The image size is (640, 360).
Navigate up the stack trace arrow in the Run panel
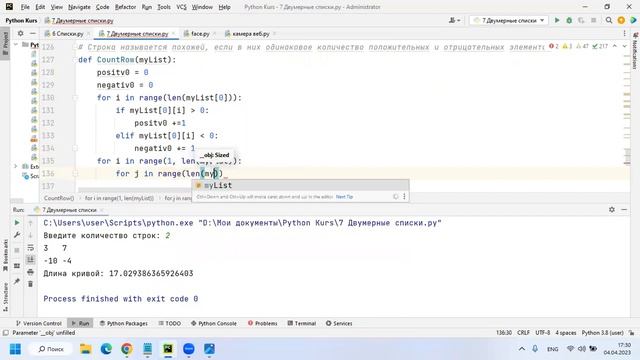click(x=31, y=223)
